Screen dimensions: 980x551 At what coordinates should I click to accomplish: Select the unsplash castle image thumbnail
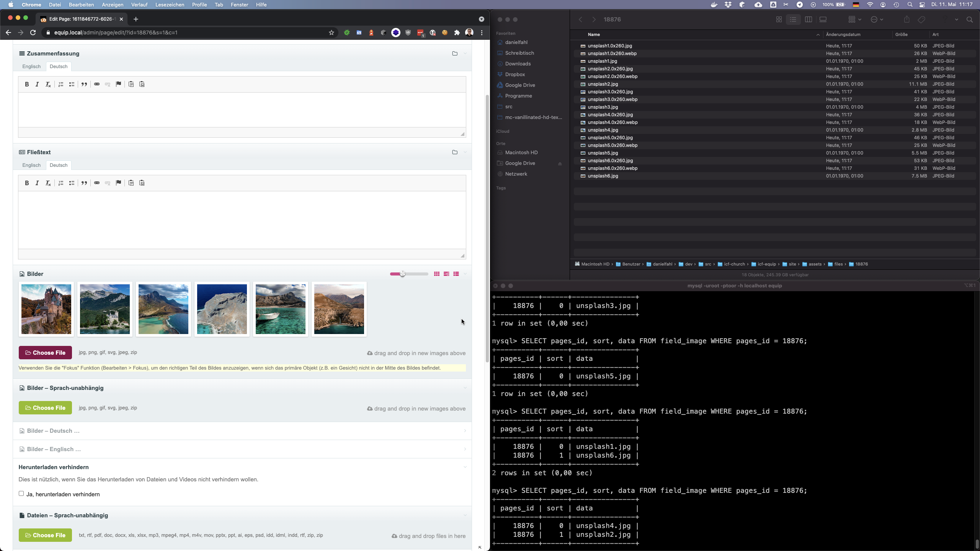pyautogui.click(x=46, y=309)
